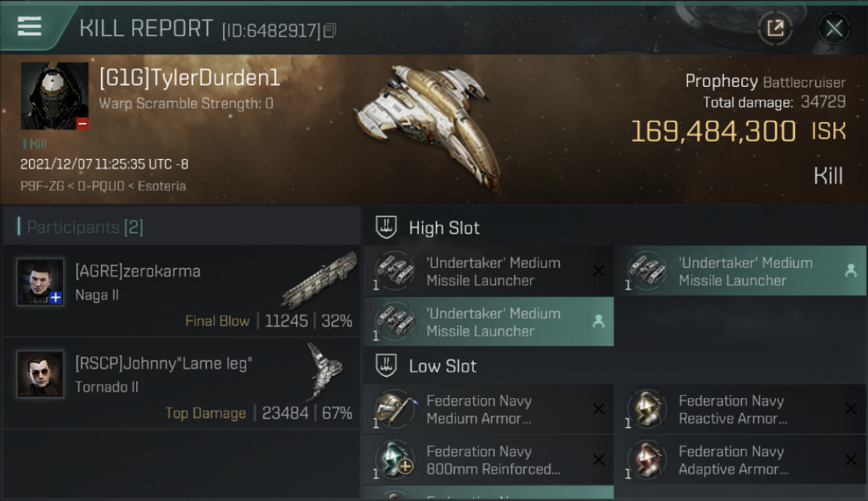The height and width of the screenshot is (501, 868).
Task: Copy the kill report ID icon
Action: click(331, 30)
